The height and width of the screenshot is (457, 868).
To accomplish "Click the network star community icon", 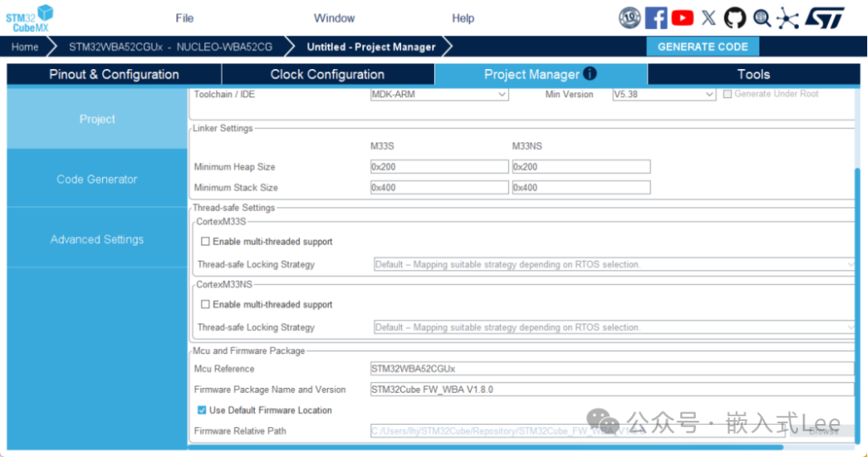I will pyautogui.click(x=787, y=18).
